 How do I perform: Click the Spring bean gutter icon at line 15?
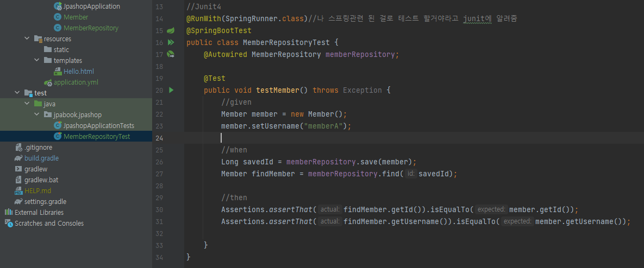171,30
